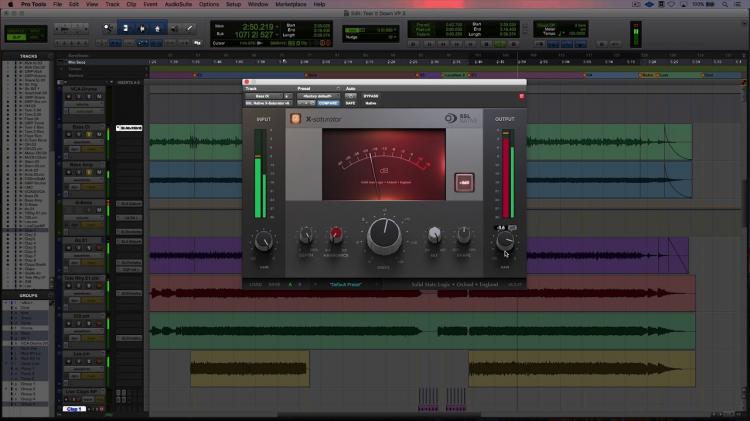Toggle the +6dB headroom button beside the VU meter
Viewport: 750px width, 421px height.
pos(464,182)
